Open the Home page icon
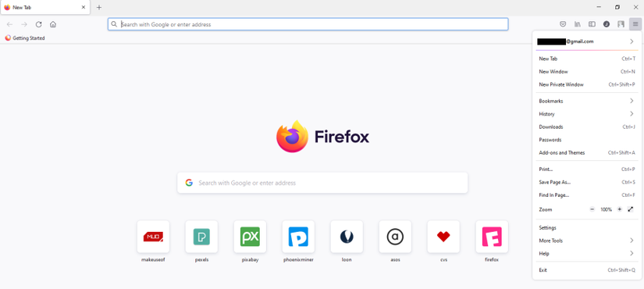644x289 pixels. pos(53,24)
